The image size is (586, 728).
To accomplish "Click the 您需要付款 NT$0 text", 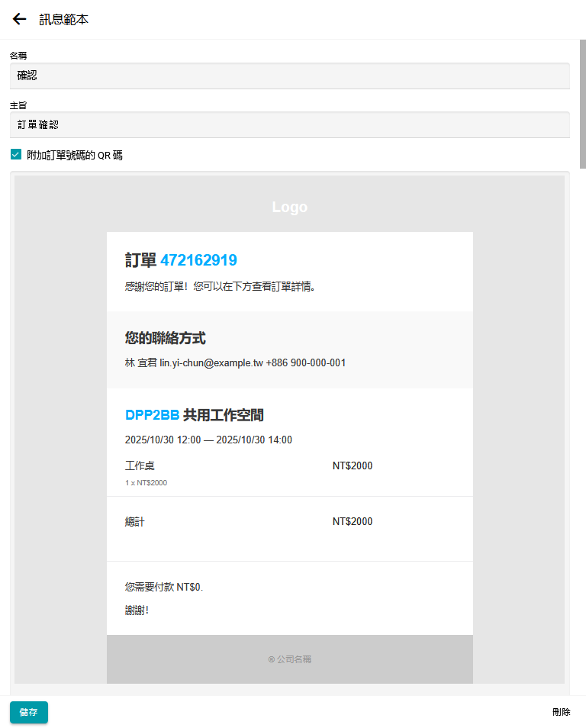I will (164, 587).
